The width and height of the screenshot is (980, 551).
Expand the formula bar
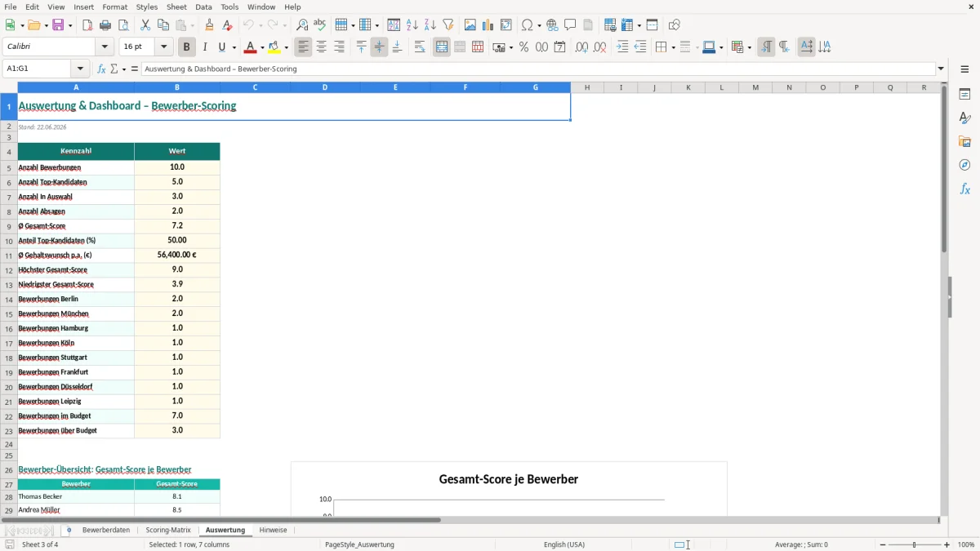[941, 69]
